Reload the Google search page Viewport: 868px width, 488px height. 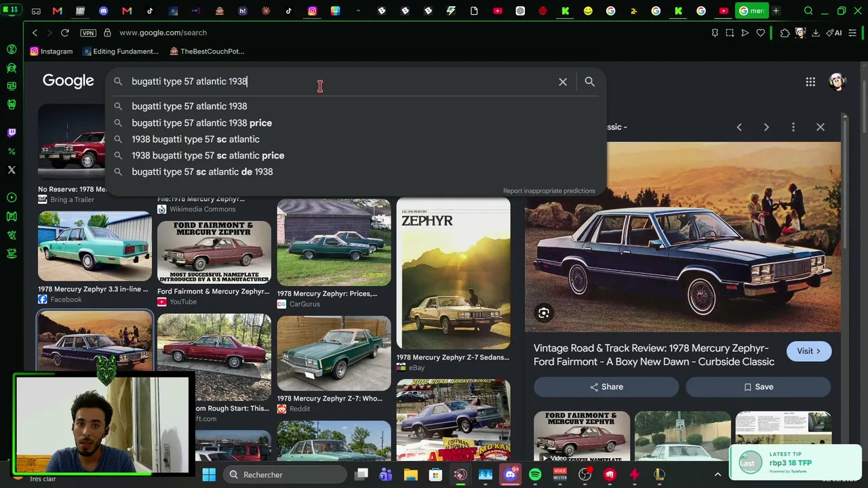64,33
